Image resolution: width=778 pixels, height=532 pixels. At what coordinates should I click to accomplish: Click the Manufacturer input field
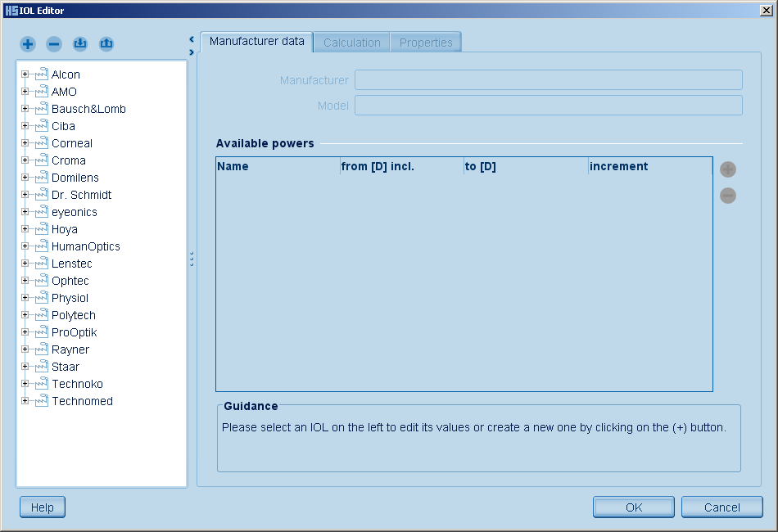click(548, 80)
